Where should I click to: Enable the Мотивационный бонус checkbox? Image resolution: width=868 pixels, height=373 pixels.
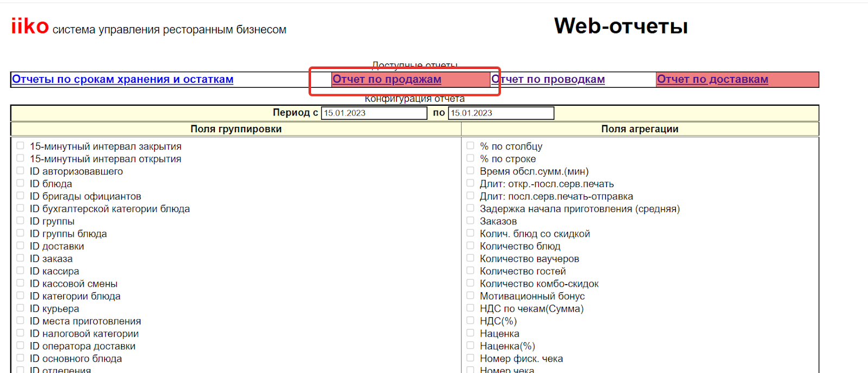(x=470, y=295)
